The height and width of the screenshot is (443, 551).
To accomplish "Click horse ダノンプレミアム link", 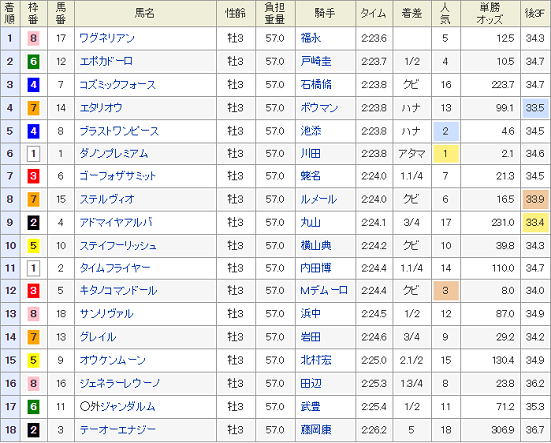I will click(114, 154).
